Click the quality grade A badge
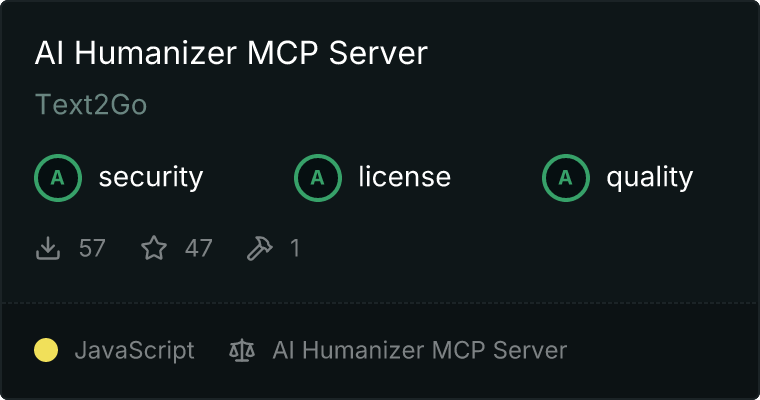This screenshot has height=400, width=760. point(566,178)
